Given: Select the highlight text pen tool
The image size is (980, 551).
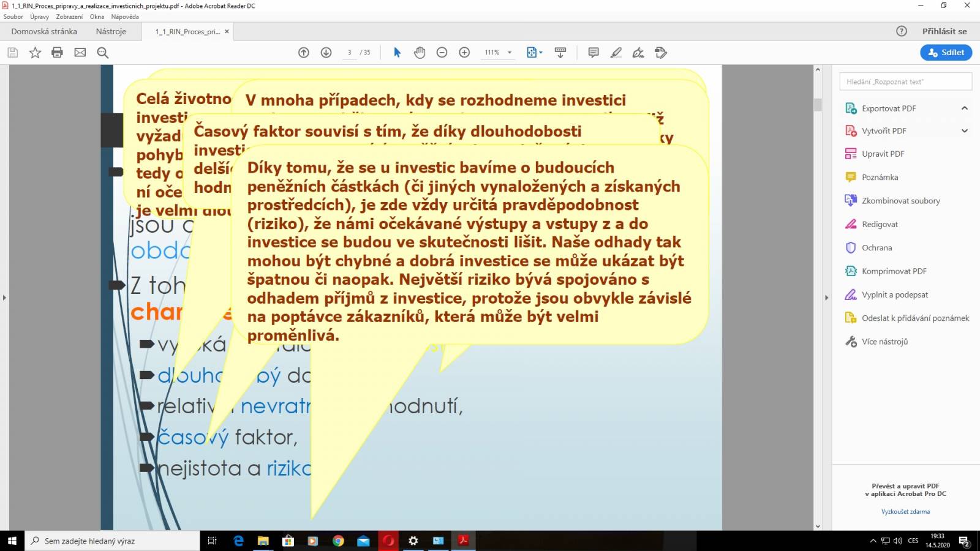Looking at the screenshot, I should coord(616,53).
